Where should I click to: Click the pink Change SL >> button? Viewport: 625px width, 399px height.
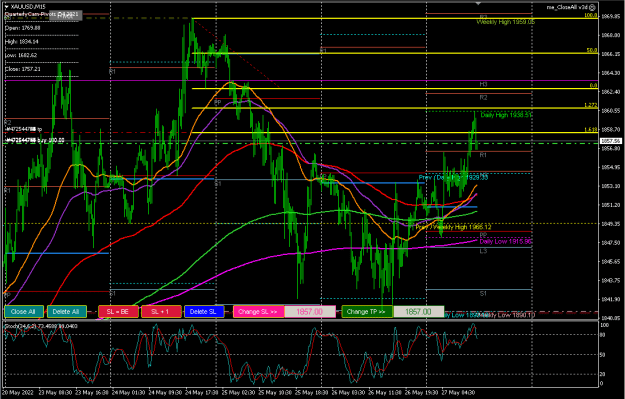point(259,312)
